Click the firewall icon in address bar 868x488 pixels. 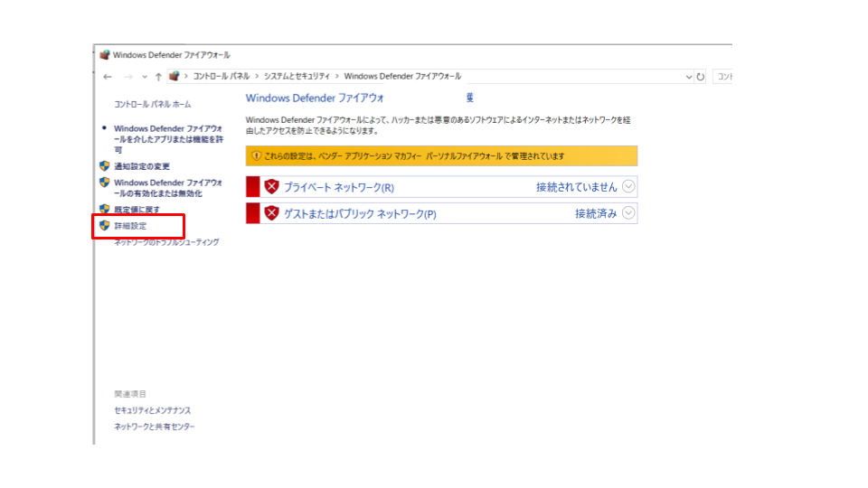pos(174,76)
